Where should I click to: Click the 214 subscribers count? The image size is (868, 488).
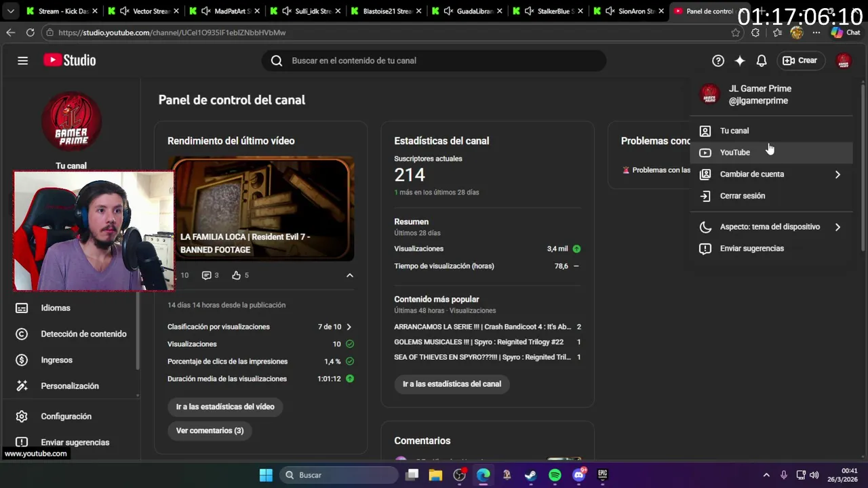click(410, 175)
